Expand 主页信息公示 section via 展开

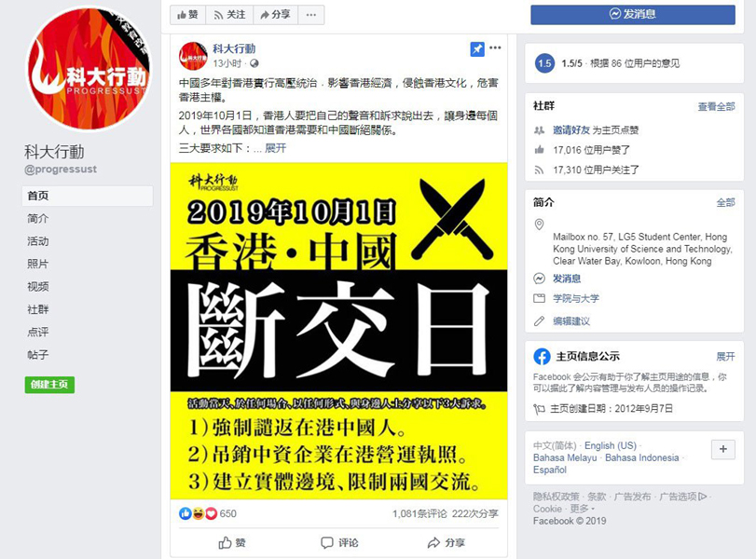pos(725,356)
